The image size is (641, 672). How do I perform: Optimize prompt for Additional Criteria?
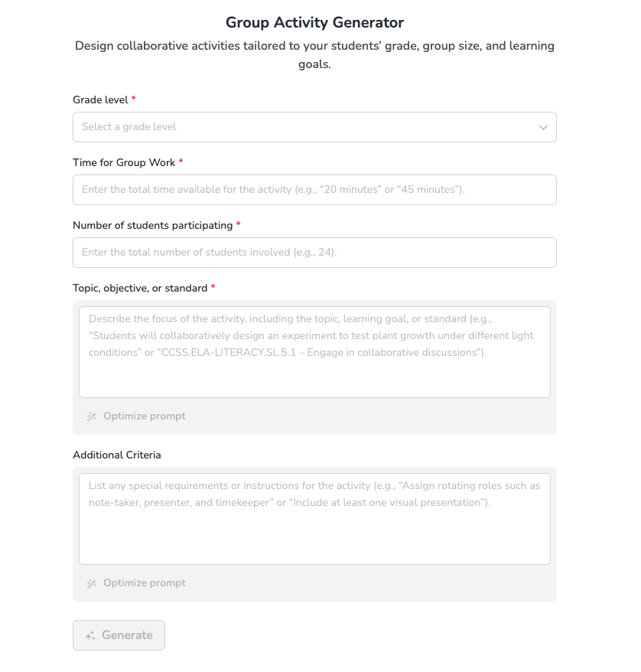[144, 583]
